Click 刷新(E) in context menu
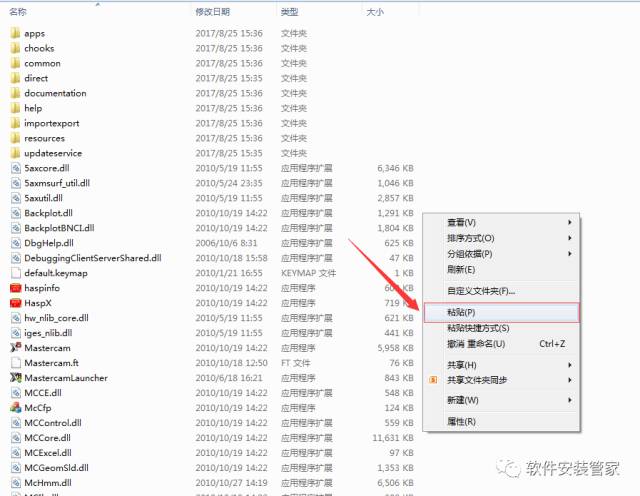640x496 pixels. [461, 270]
